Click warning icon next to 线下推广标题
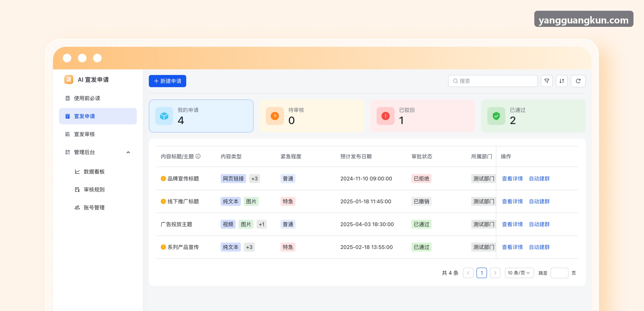Screen dimensions: 644x311 163,201
